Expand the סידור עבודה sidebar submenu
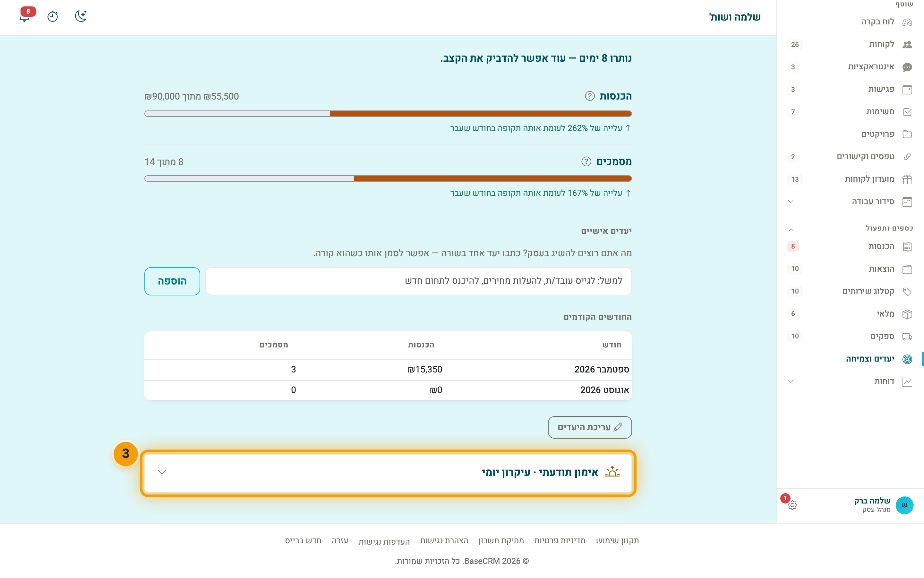Screen dimensions: 924x578 pos(791,201)
